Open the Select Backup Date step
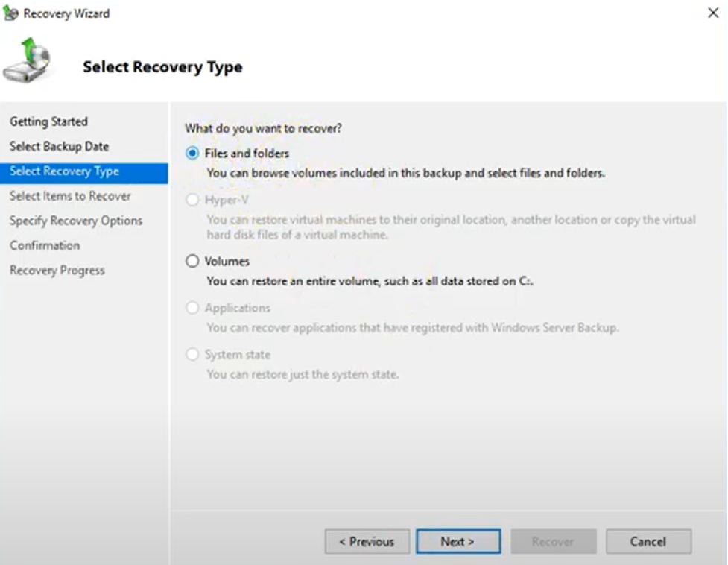This screenshot has width=728, height=565. 59,146
